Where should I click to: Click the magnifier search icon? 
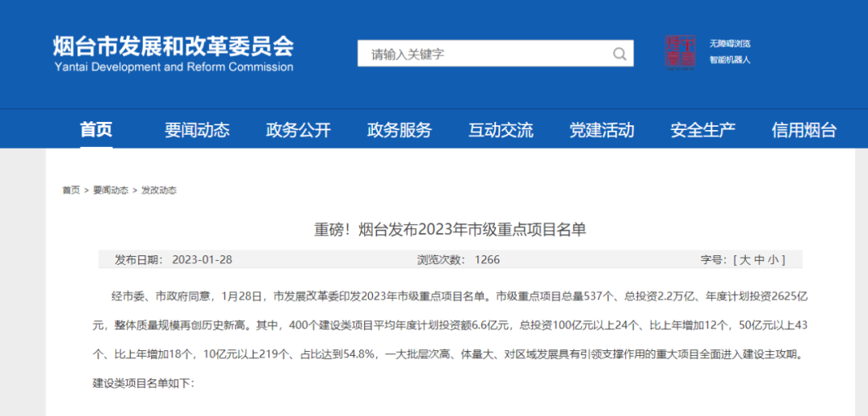point(619,54)
